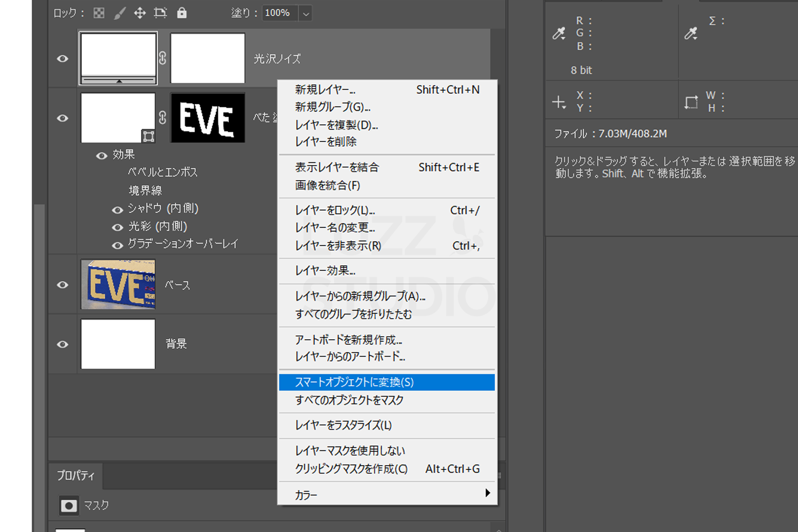Screen dimensions: 798x532
Task: Click the lock all padlock icon
Action: (x=182, y=13)
